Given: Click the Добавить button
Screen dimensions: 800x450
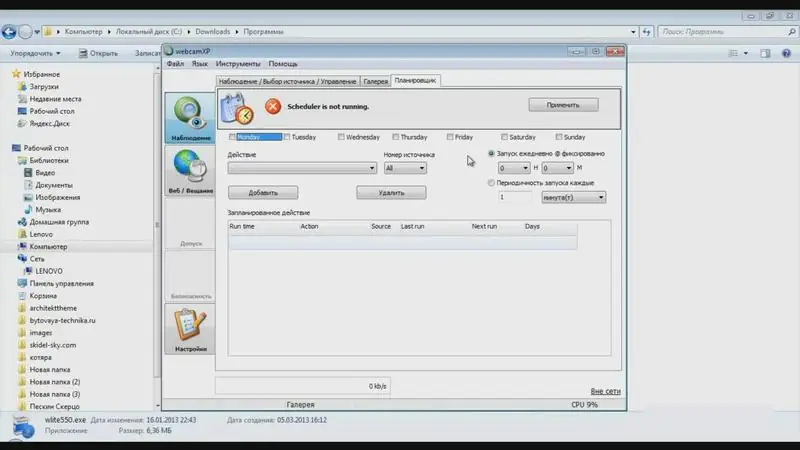Looking at the screenshot, I should click(263, 193).
